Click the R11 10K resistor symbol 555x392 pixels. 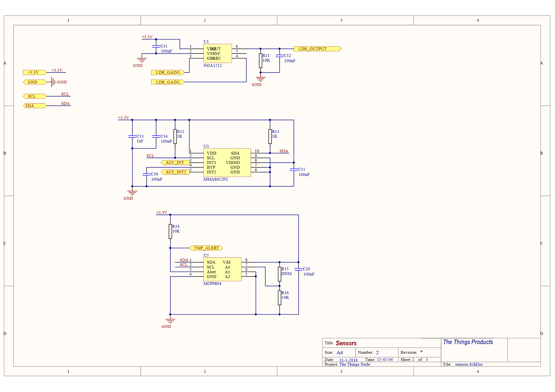click(x=260, y=60)
